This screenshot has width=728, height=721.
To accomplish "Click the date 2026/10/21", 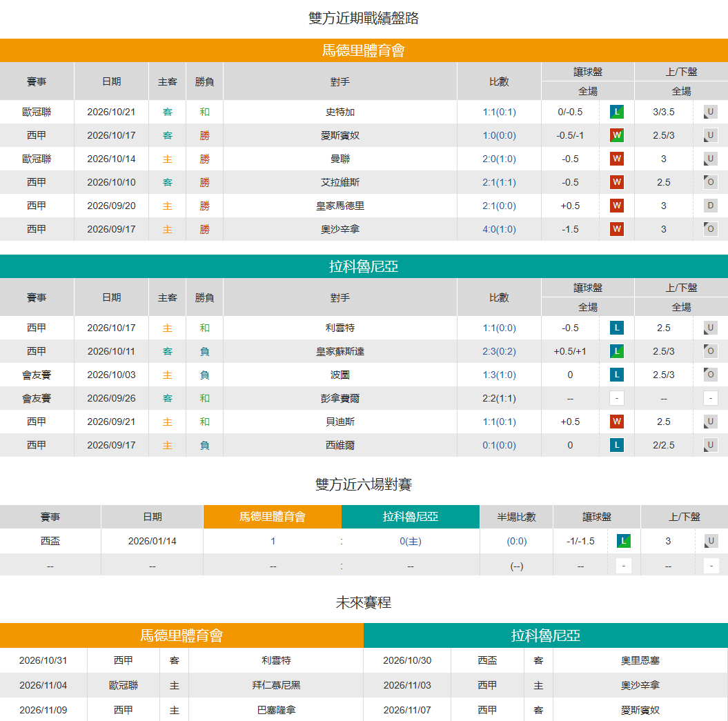I will tap(111, 112).
